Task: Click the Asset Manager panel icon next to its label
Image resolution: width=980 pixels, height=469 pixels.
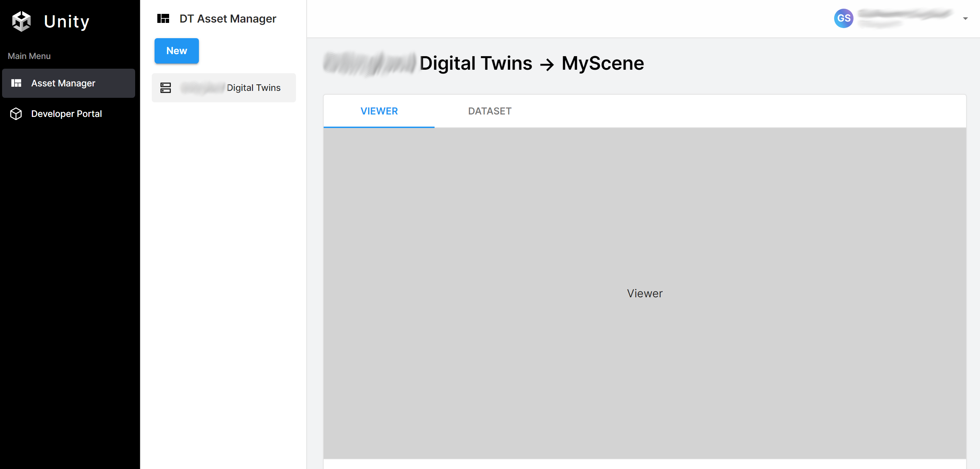Action: pos(17,83)
